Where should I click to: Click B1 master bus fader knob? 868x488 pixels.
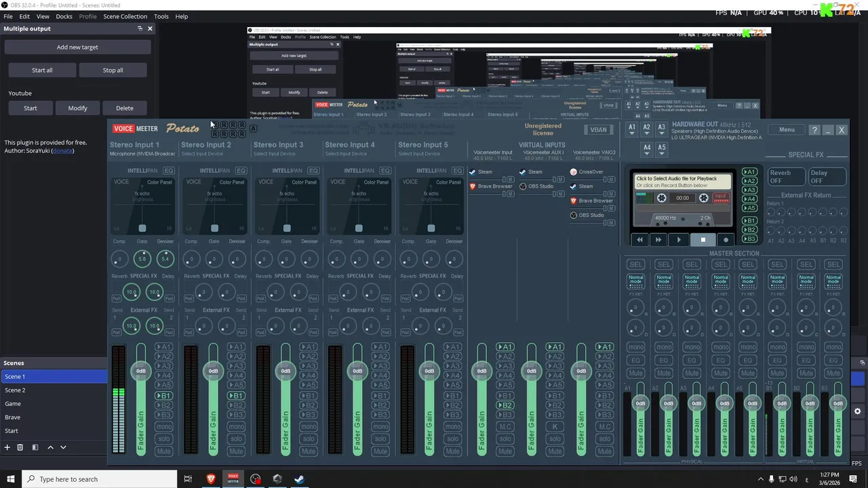(x=782, y=403)
